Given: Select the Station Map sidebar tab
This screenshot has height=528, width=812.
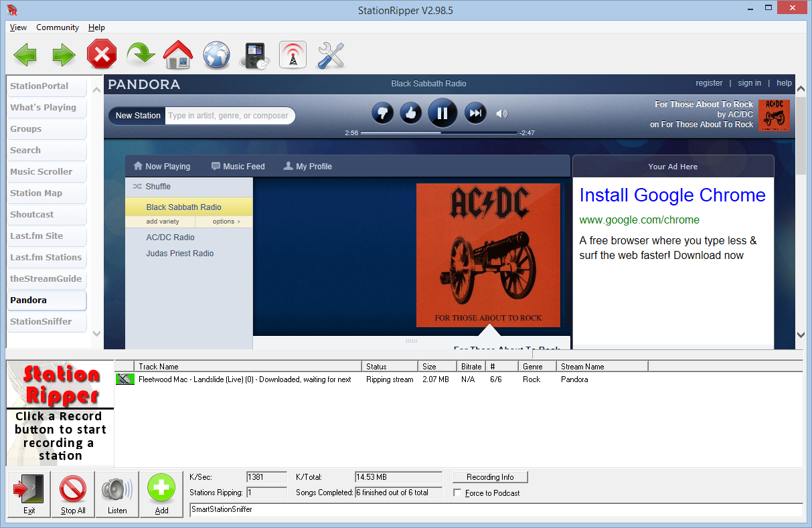Looking at the screenshot, I should 47,193.
